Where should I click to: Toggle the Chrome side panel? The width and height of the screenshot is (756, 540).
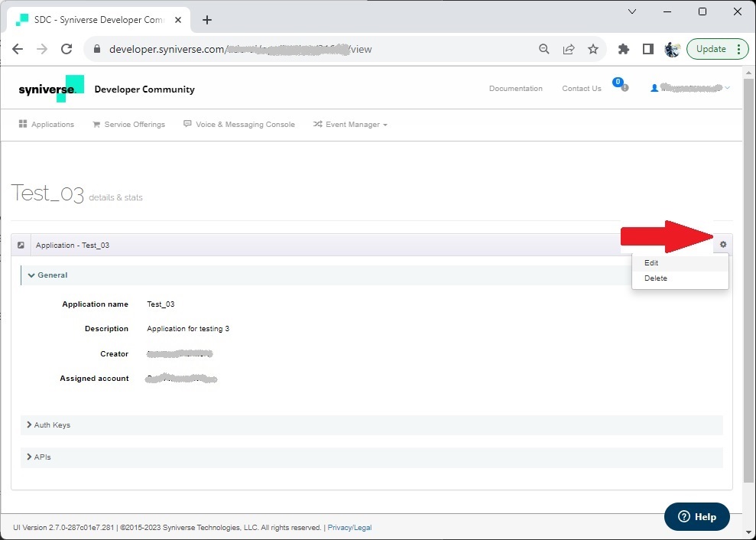[x=648, y=49]
